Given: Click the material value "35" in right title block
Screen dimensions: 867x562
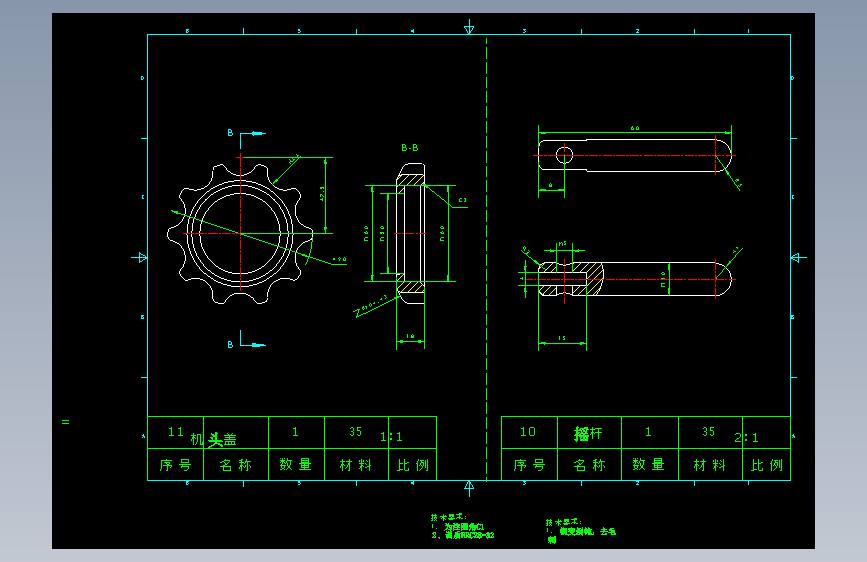Looking at the screenshot, I should 708,432.
